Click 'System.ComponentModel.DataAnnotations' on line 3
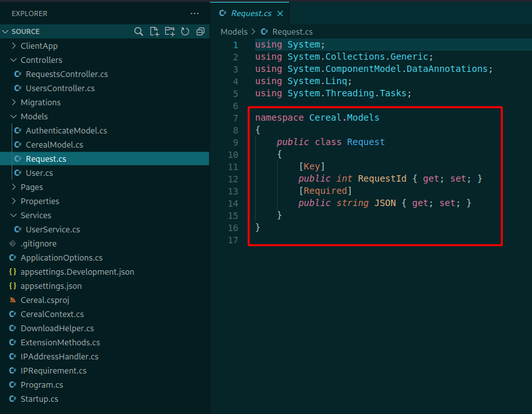Image resolution: width=532 pixels, height=414 pixels. click(387, 69)
